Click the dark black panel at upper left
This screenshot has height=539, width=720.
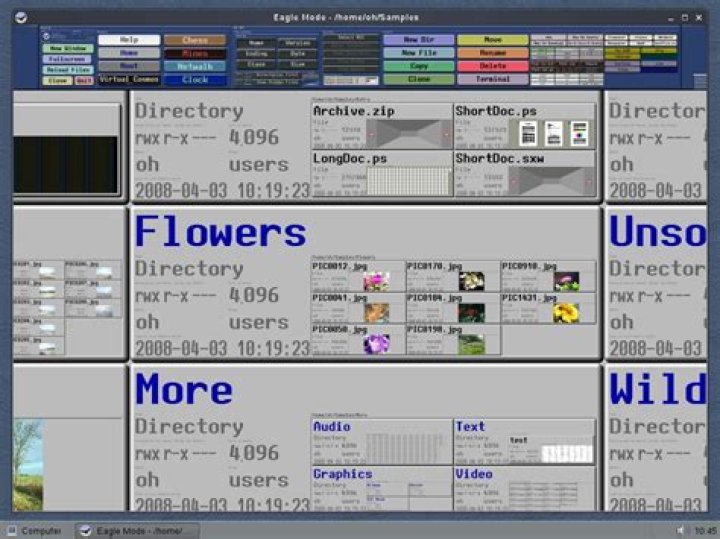65,164
